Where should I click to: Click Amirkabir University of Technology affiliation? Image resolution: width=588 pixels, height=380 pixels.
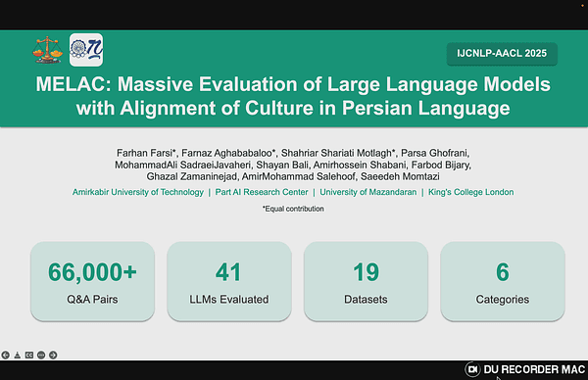[x=137, y=192]
